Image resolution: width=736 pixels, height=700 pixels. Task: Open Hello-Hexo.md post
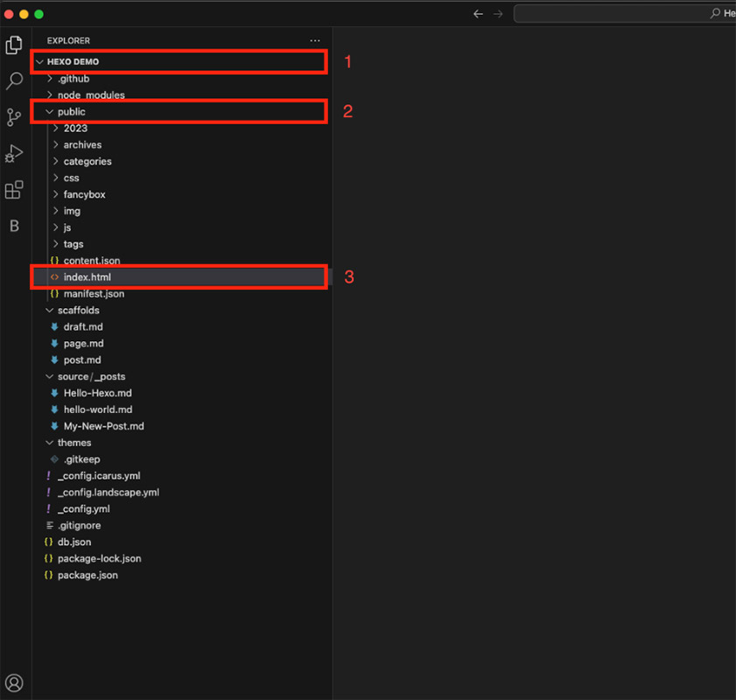click(x=182, y=393)
